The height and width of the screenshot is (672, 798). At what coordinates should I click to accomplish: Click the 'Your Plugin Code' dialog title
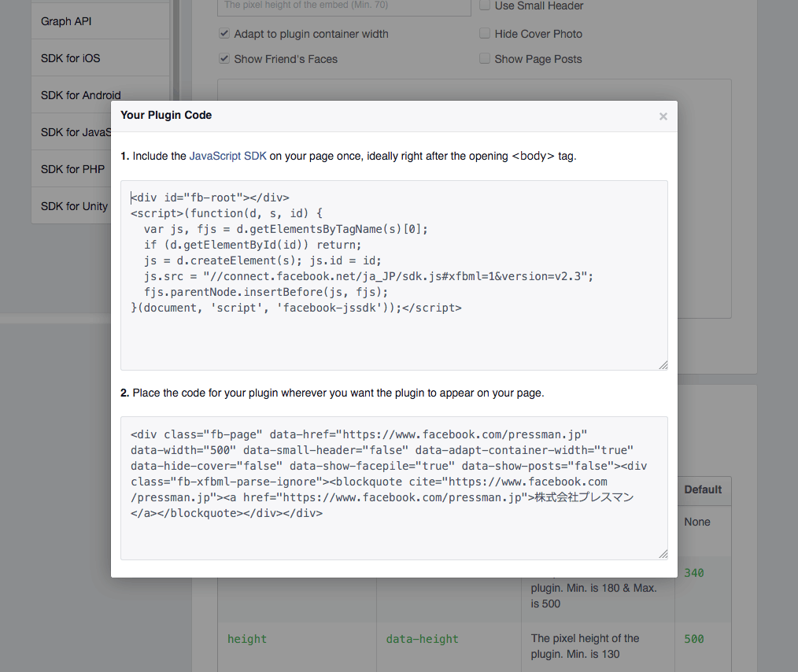(x=166, y=115)
